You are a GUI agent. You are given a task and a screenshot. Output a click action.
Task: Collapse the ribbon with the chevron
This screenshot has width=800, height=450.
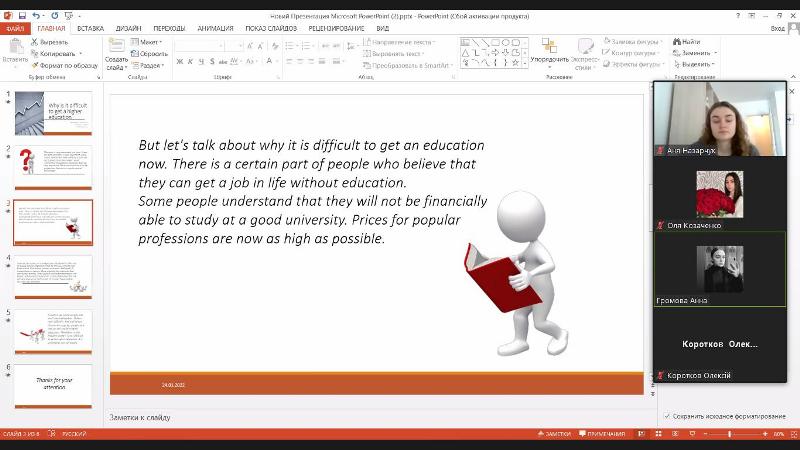[793, 77]
